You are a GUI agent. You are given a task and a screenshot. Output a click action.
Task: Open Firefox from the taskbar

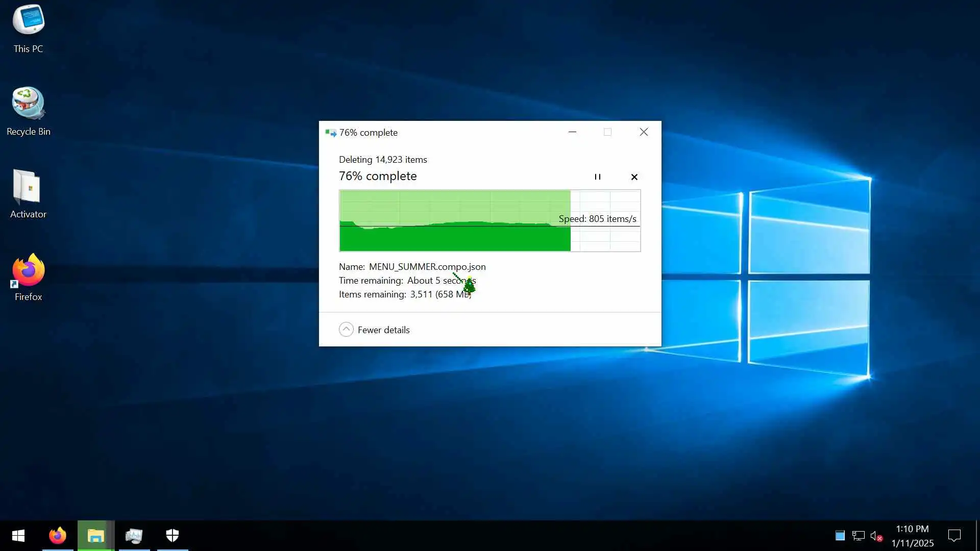[57, 536]
